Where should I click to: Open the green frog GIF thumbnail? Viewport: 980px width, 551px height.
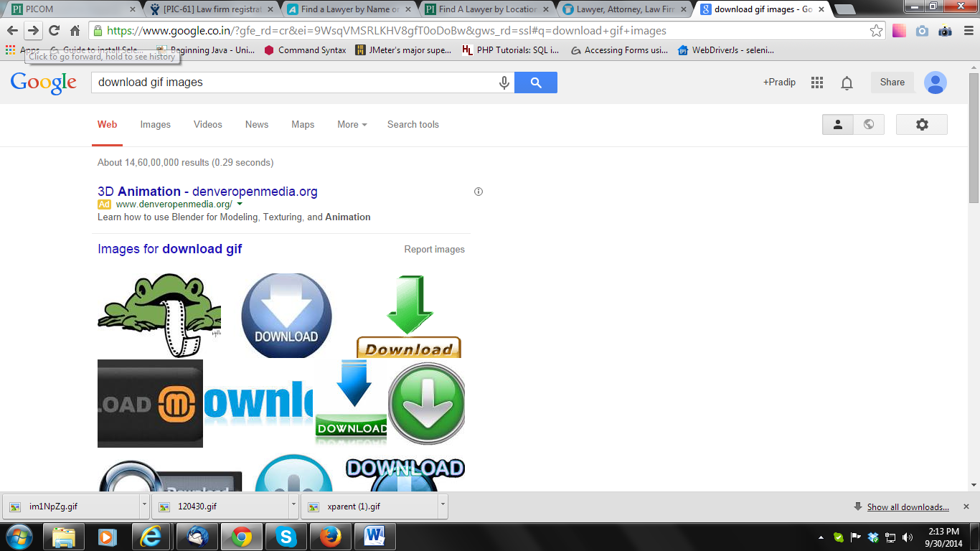159,315
